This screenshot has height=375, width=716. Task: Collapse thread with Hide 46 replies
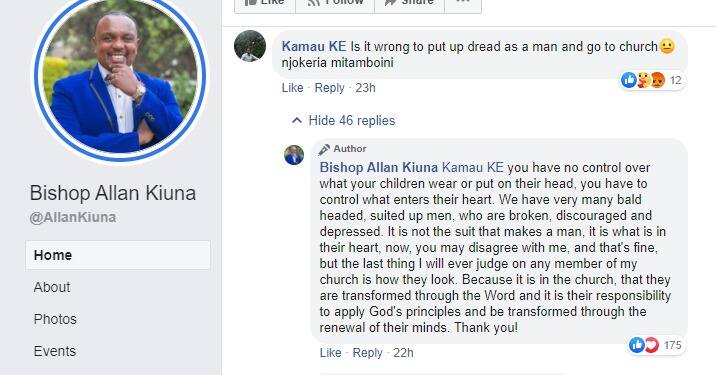click(343, 121)
